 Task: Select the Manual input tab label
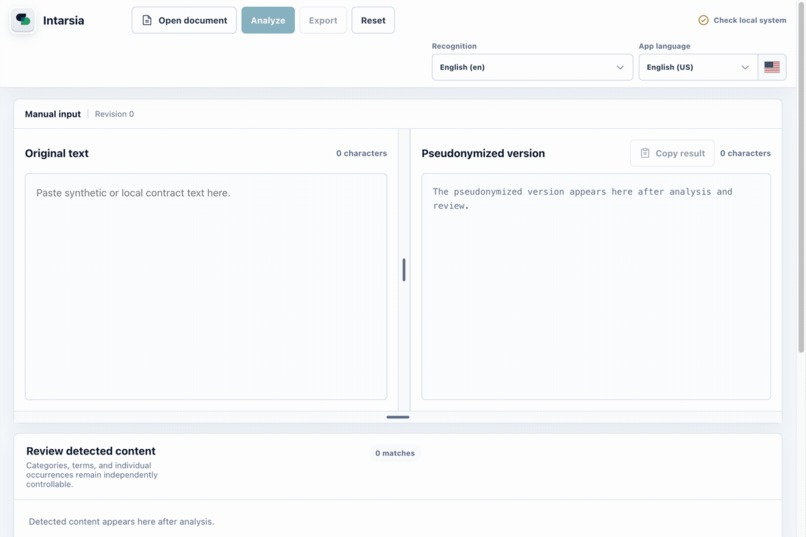tap(52, 114)
